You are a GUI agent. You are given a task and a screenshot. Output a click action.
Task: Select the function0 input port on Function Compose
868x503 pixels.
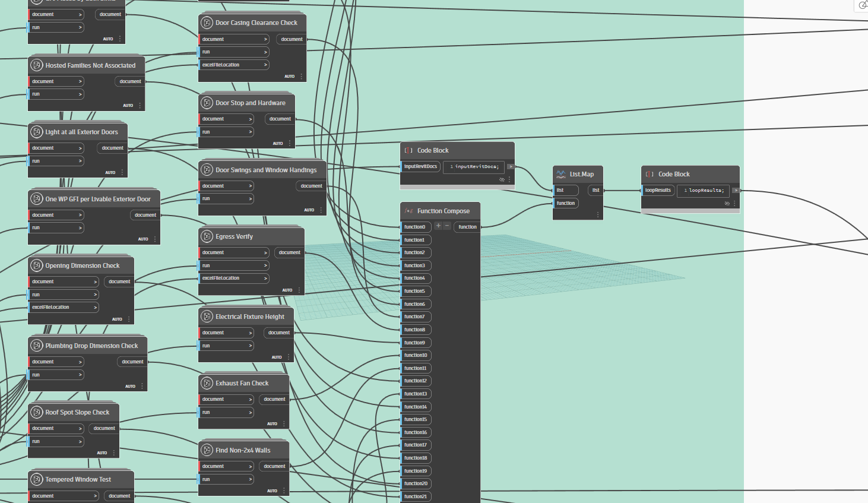(416, 227)
